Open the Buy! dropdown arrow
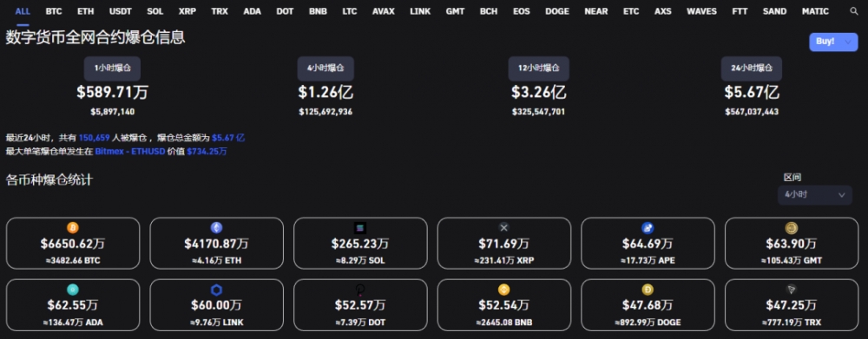Image resolution: width=868 pixels, height=339 pixels. (848, 42)
